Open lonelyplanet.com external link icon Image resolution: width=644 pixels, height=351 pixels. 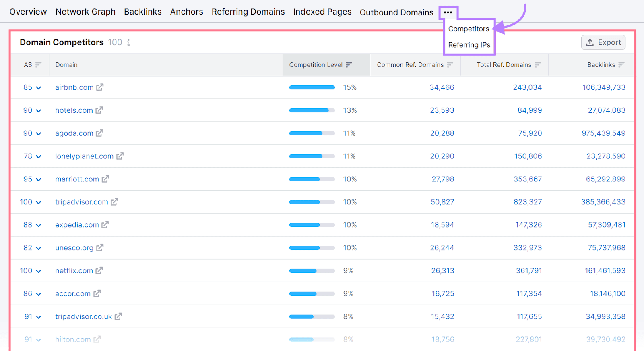click(120, 156)
